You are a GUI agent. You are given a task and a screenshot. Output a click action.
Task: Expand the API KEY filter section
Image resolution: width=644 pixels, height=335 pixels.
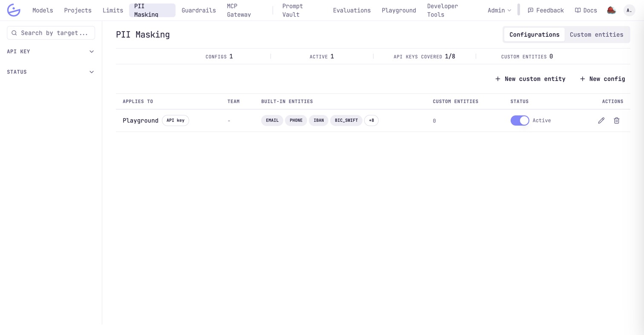[51, 52]
